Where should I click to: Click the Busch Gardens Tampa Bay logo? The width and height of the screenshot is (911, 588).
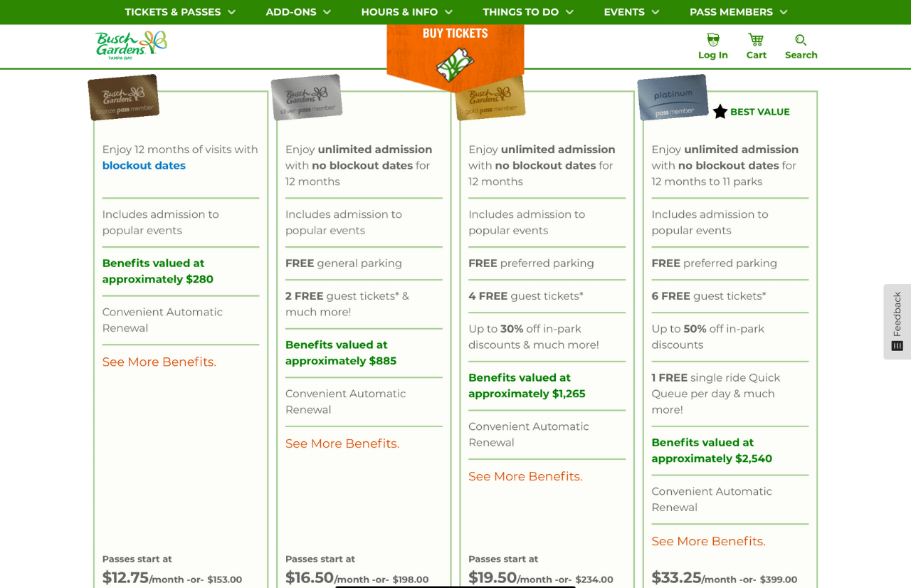click(132, 45)
